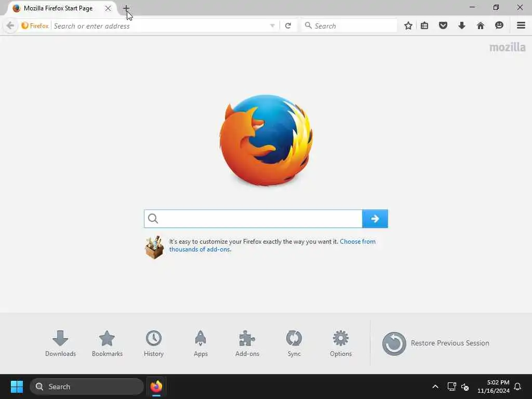Show hidden system tray icons chevron

tap(435, 387)
